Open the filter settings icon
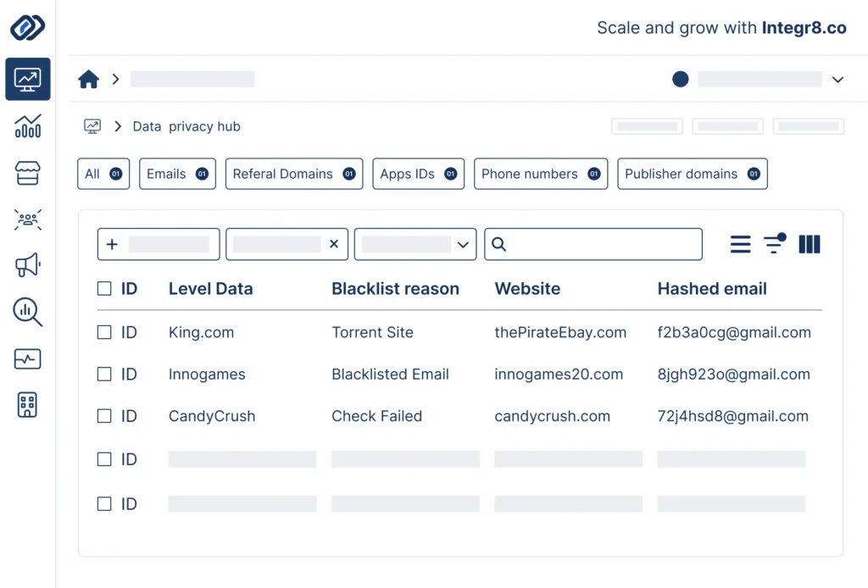Image resolution: width=868 pixels, height=588 pixels. (x=775, y=243)
